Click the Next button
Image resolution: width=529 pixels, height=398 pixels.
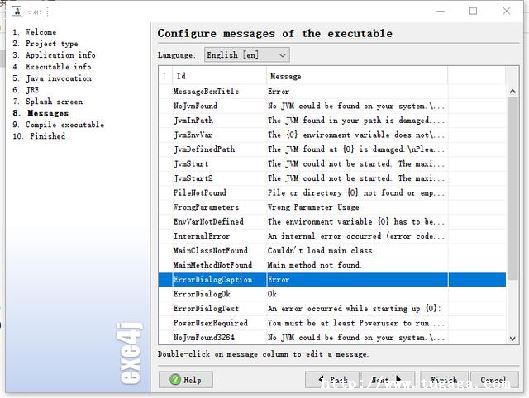click(388, 380)
